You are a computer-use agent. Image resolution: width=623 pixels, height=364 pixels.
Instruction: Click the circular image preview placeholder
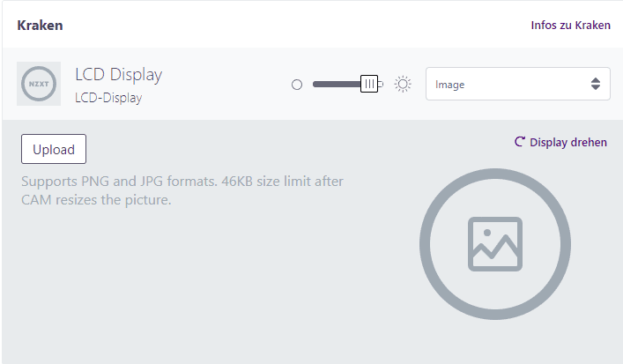point(495,244)
